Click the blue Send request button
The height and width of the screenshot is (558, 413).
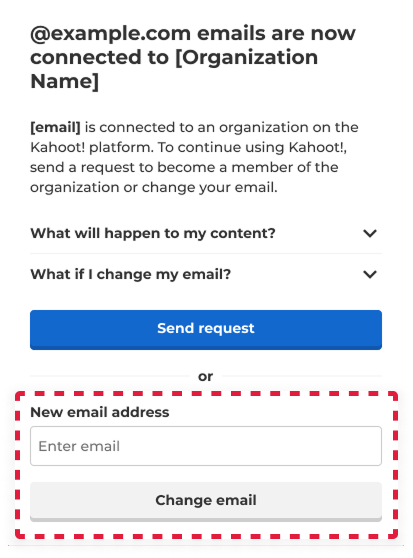click(206, 330)
